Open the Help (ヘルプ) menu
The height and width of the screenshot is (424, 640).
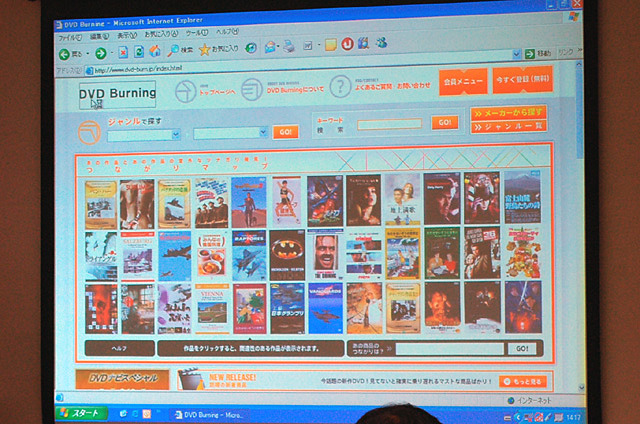(227, 31)
